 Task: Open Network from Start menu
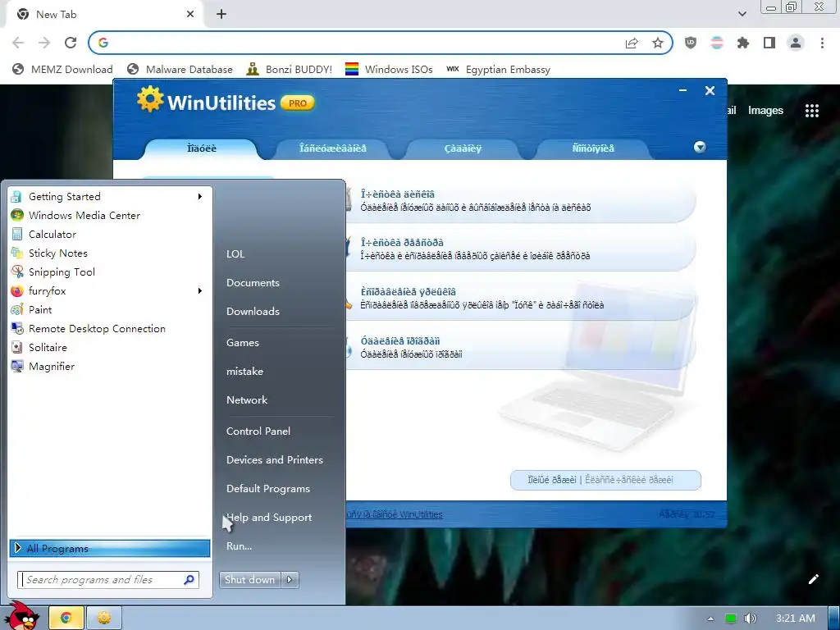pyautogui.click(x=247, y=400)
